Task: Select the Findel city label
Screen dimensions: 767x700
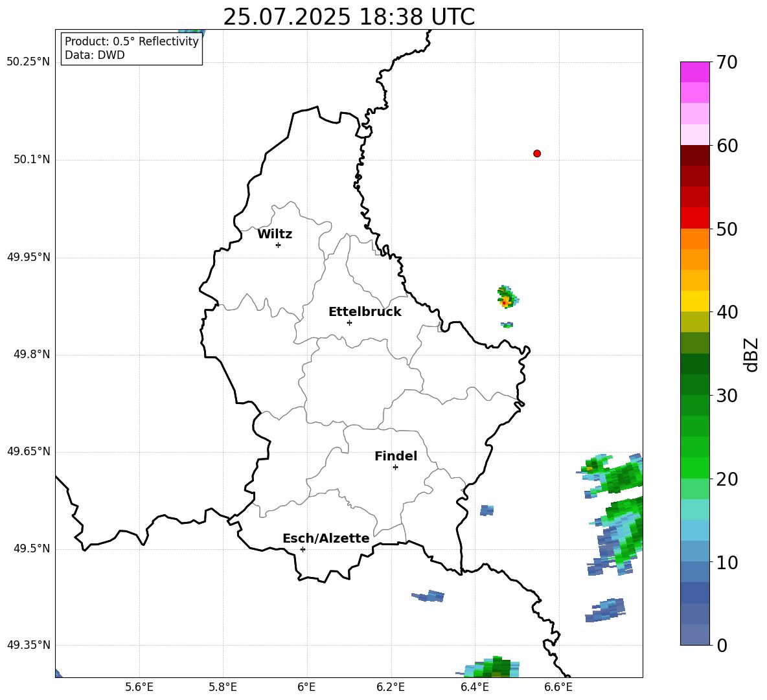Action: tap(396, 456)
